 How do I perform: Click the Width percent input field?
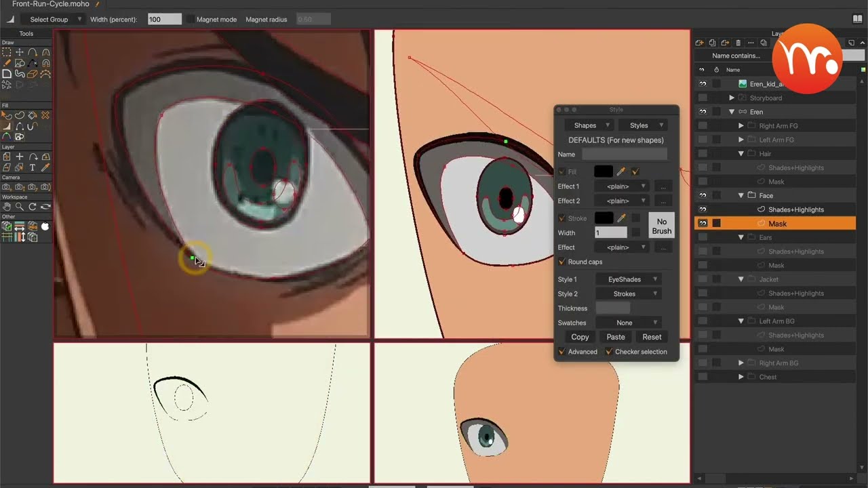165,20
